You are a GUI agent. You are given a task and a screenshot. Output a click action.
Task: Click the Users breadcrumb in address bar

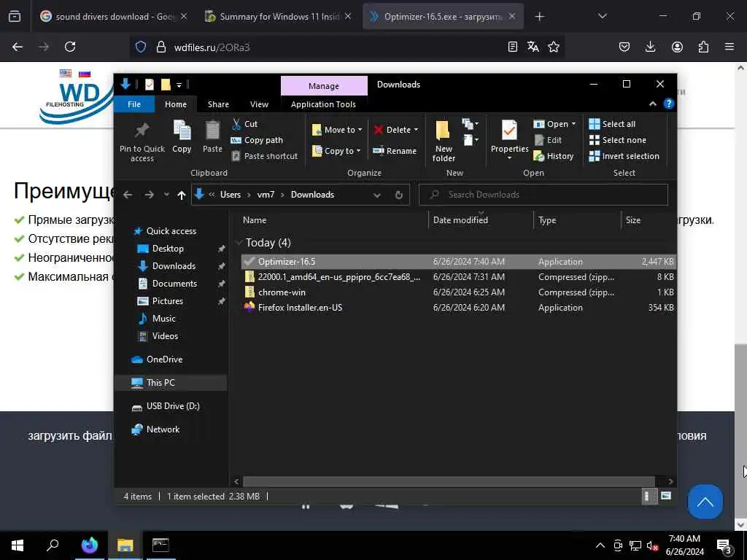pos(230,194)
